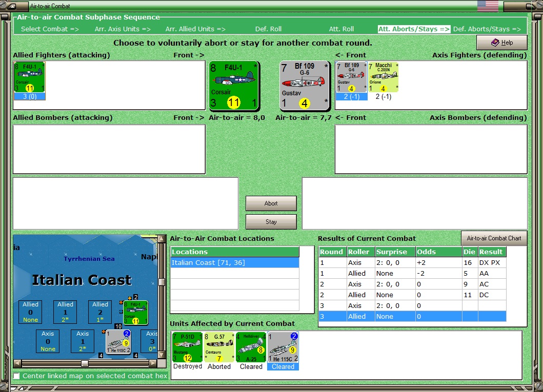Screen dimensions: 543x392
Task: Select Helldiver A-25 Cleared unit
Action: 251,347
